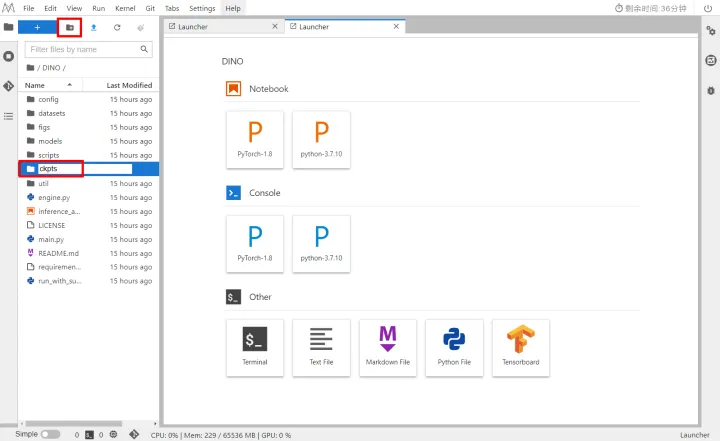
Task: Open the Kernel menu
Action: tap(125, 8)
